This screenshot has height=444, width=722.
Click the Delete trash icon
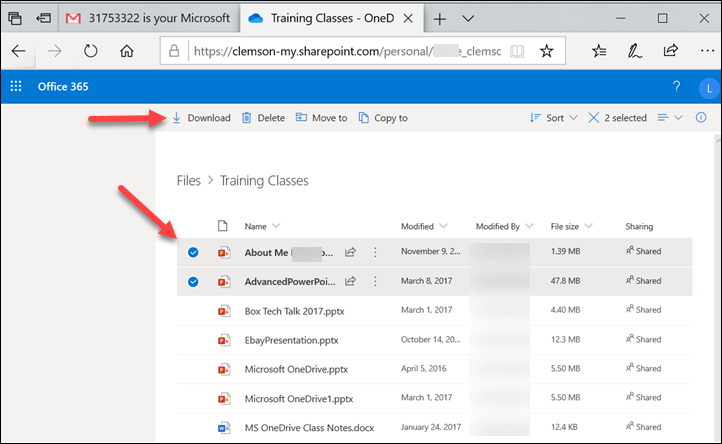(247, 118)
